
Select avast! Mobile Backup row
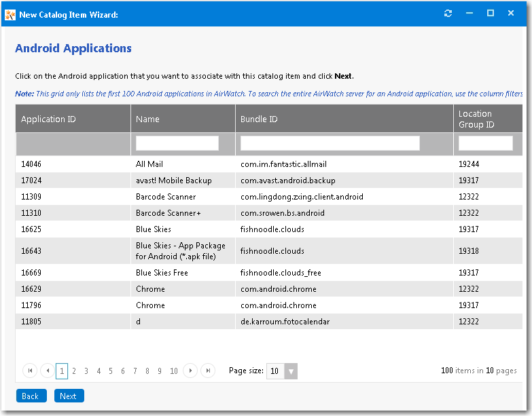coord(173,181)
